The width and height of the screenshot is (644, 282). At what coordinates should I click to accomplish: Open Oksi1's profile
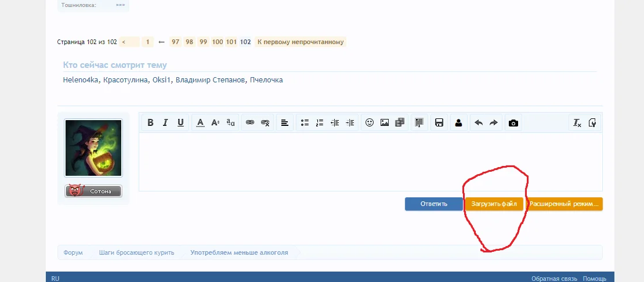[161, 80]
